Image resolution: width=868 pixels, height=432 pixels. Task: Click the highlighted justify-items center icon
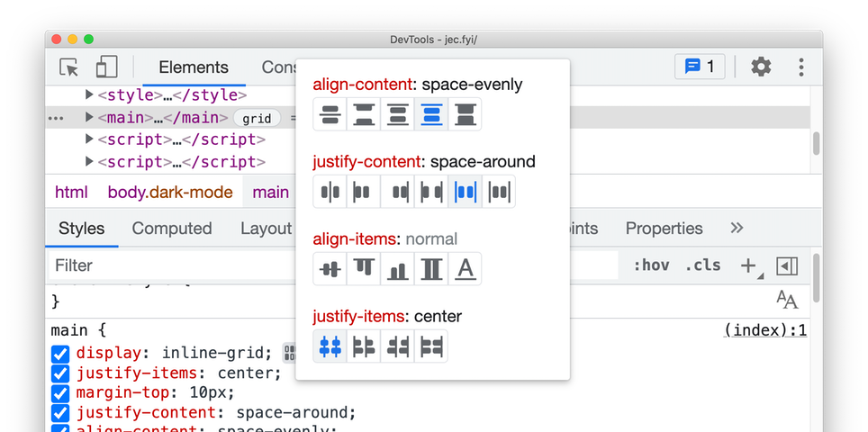330,346
